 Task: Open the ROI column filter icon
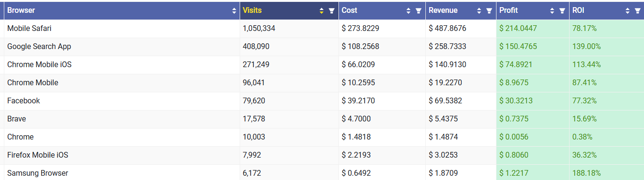pos(637,10)
